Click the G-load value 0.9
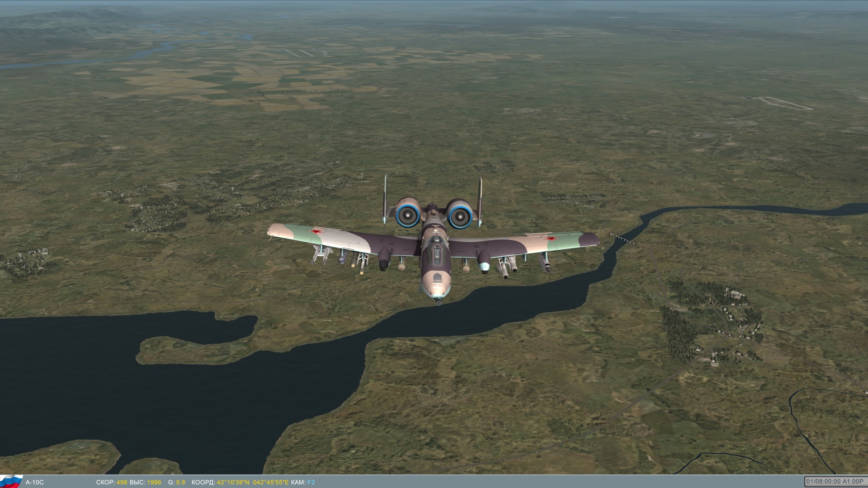 181,482
